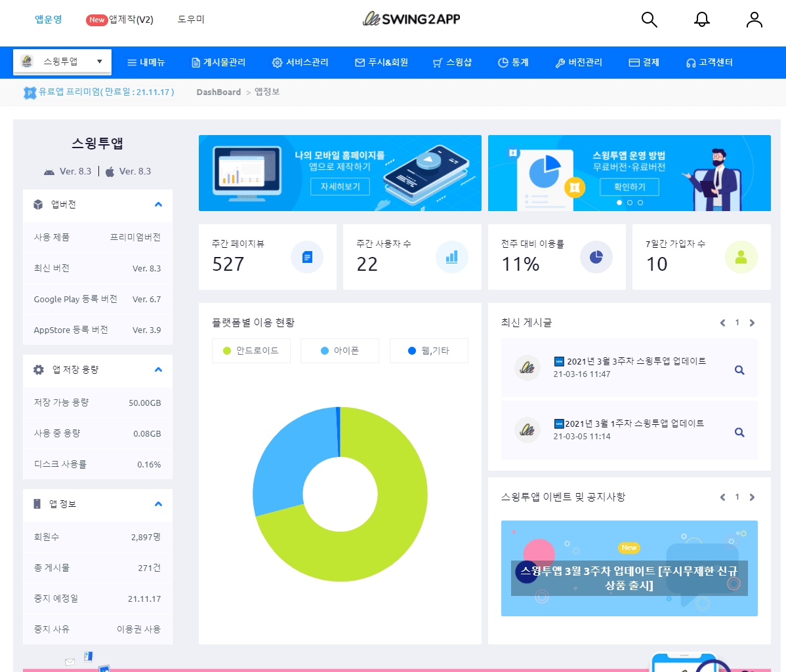Toggle 웹,기타 legend in platform chart

pyautogui.click(x=428, y=351)
